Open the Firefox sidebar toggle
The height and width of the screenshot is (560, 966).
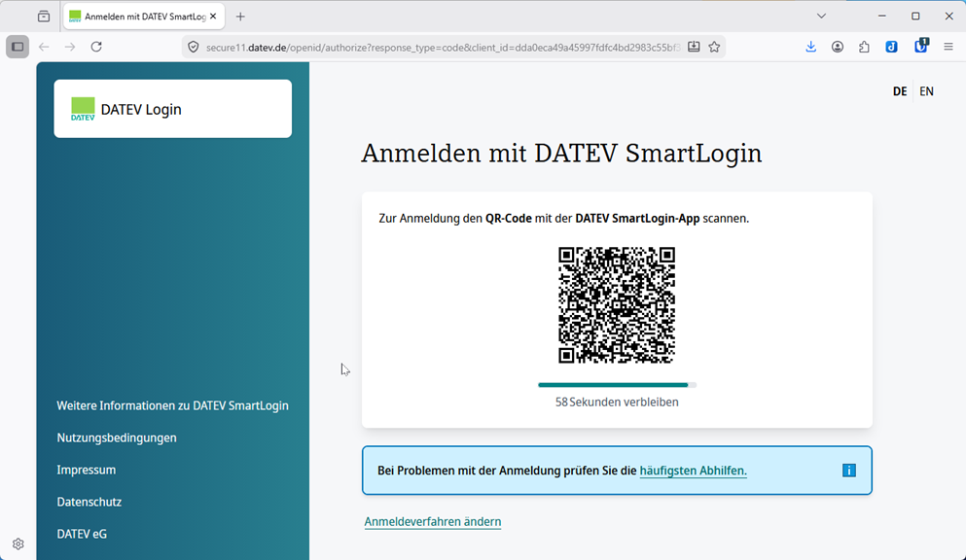18,47
